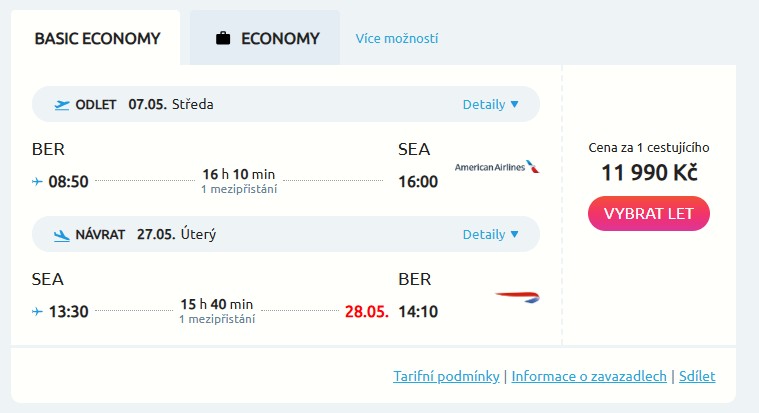This screenshot has width=759, height=413.
Task: Click the red 28.05. arrival date
Action: [x=365, y=311]
